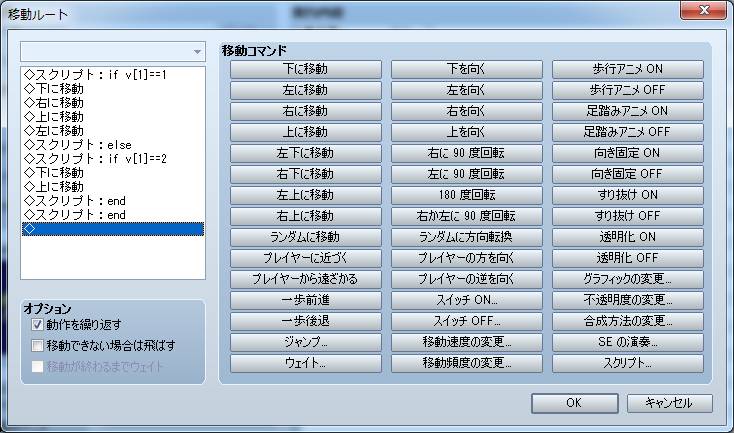The image size is (734, 433).
Task: Click the 上に移動 command button
Action: 306,132
